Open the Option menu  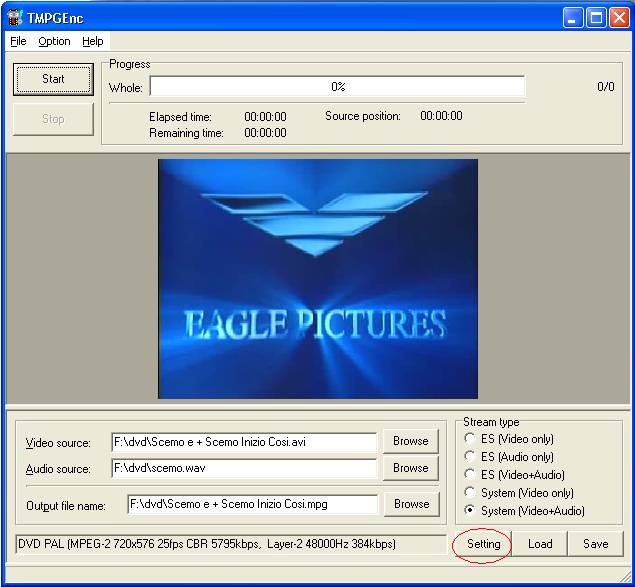coord(54,41)
